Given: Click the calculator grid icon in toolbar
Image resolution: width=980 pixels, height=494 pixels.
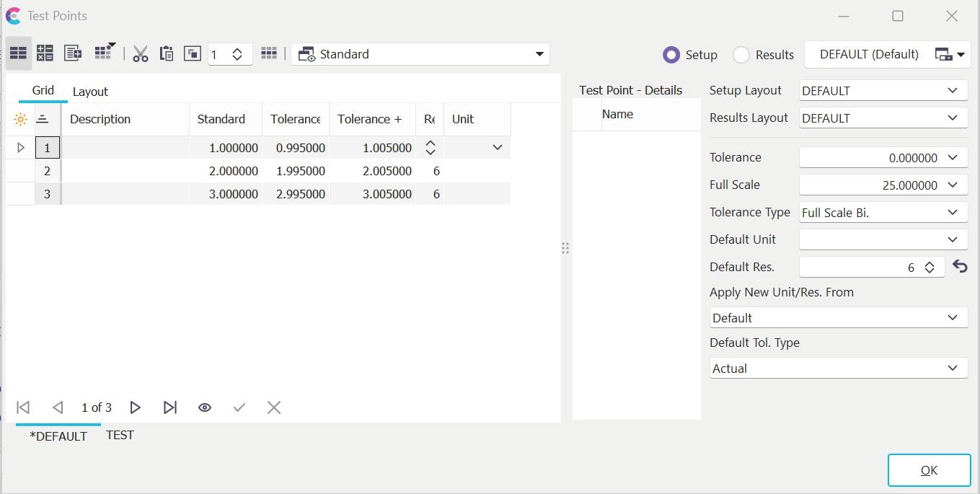Looking at the screenshot, I should click(45, 53).
